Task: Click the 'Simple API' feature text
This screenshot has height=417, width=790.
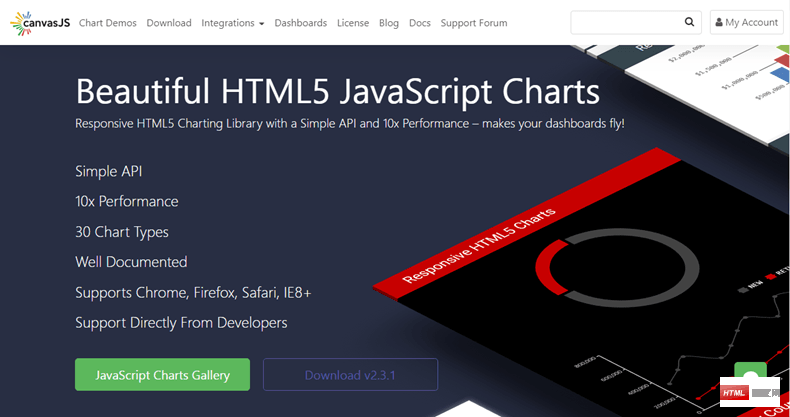Action: (109, 171)
